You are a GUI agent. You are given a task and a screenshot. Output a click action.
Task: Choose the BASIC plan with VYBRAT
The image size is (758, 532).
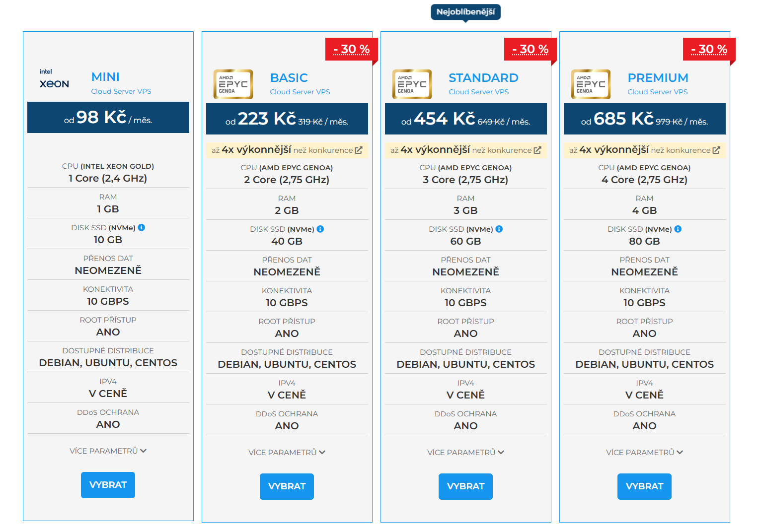tap(287, 486)
